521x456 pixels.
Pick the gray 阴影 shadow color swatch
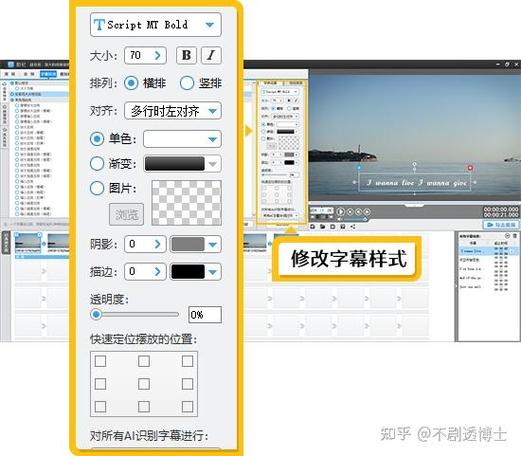point(188,244)
